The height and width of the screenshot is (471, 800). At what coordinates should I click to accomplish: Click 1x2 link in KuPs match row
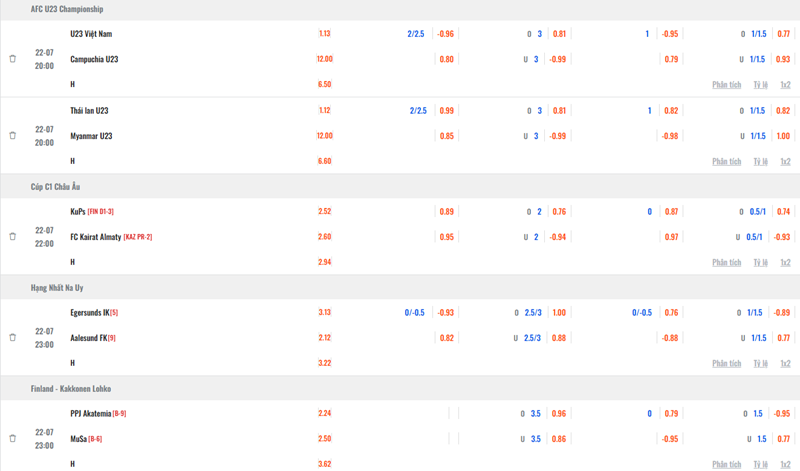tap(785, 262)
